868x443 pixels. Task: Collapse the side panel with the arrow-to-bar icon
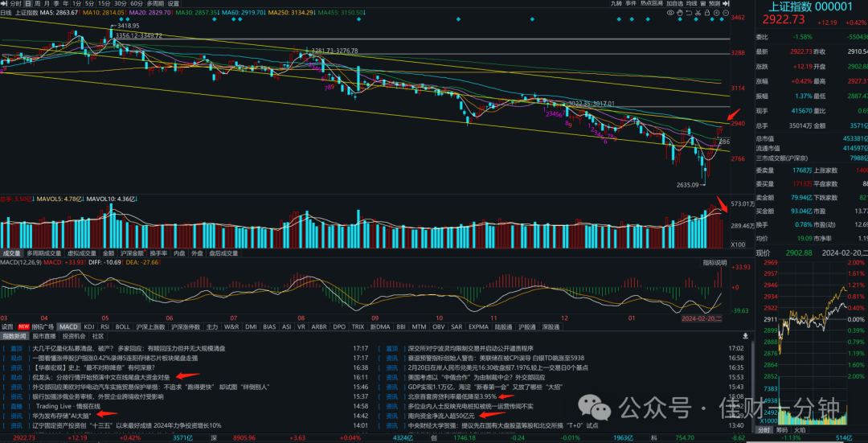[x=726, y=3]
